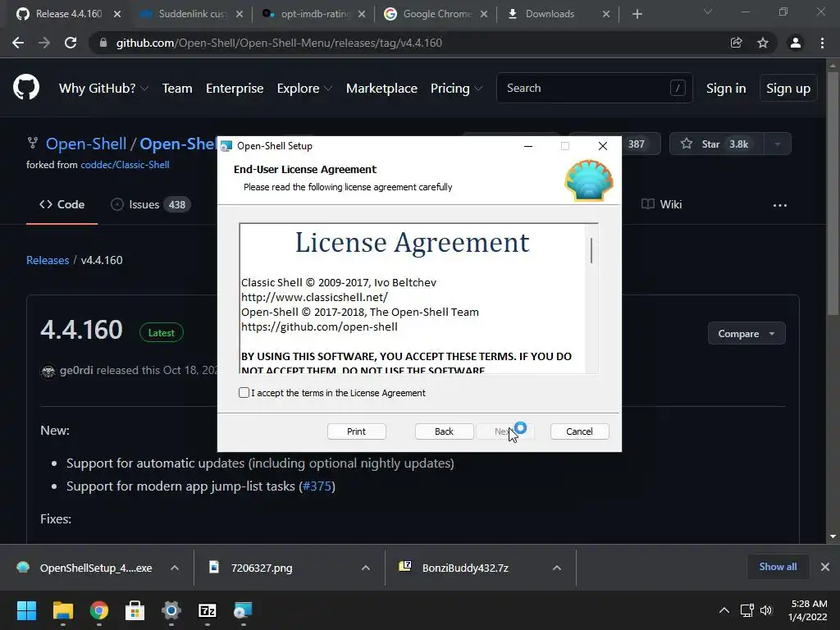Show hidden system tray icons
840x630 pixels.
[724, 610]
